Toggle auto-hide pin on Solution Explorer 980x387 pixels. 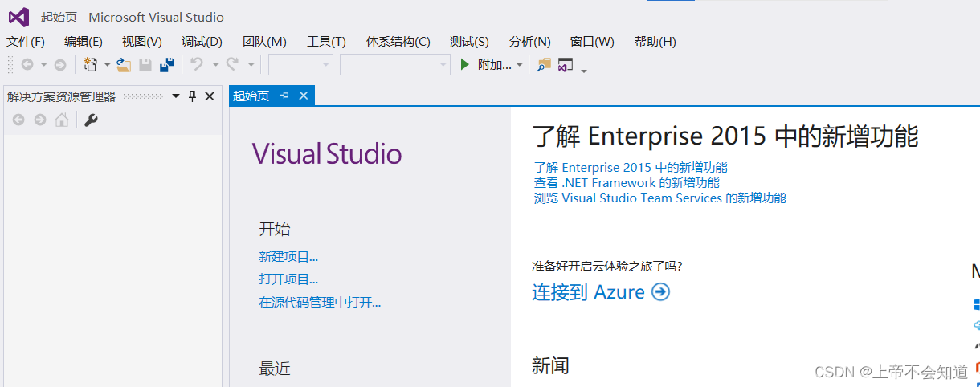(192, 96)
